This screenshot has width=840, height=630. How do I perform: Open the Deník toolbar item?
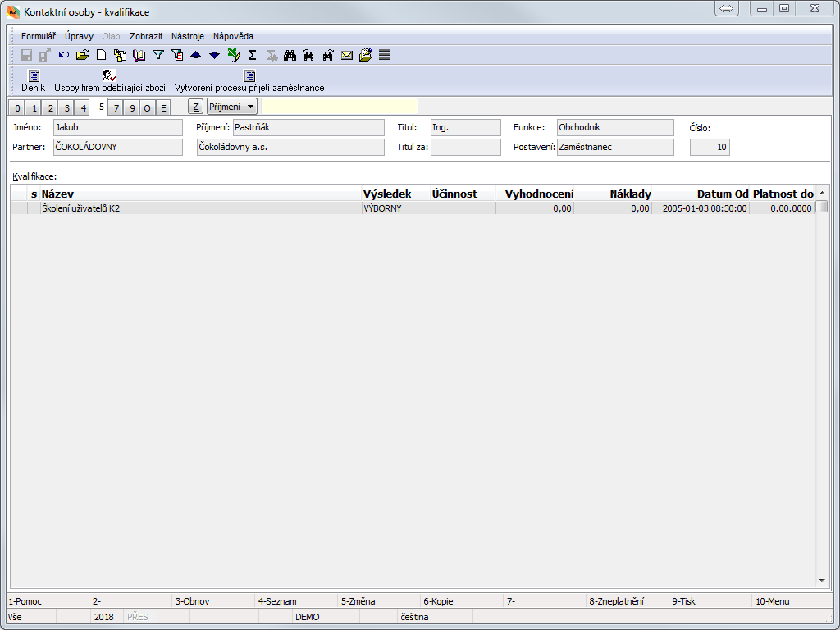tap(33, 80)
